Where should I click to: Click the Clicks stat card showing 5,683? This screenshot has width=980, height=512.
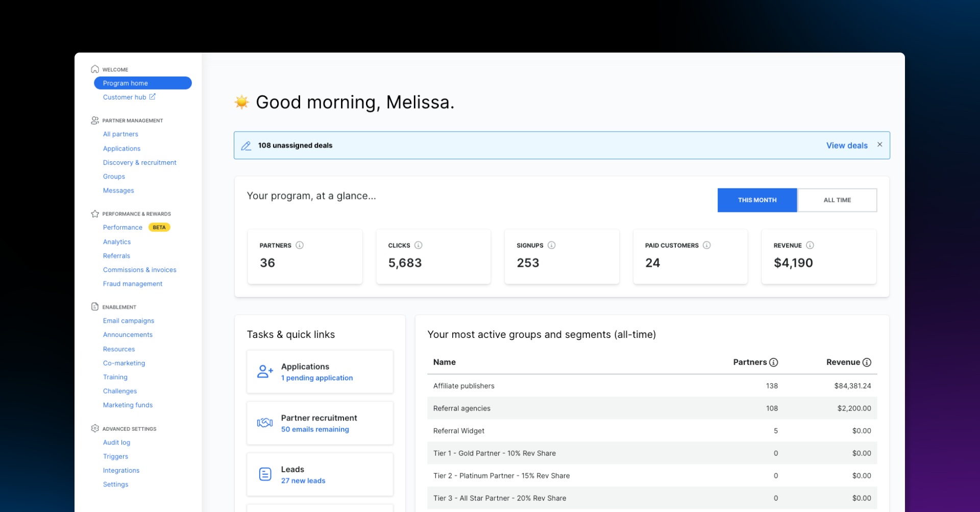pyautogui.click(x=433, y=256)
